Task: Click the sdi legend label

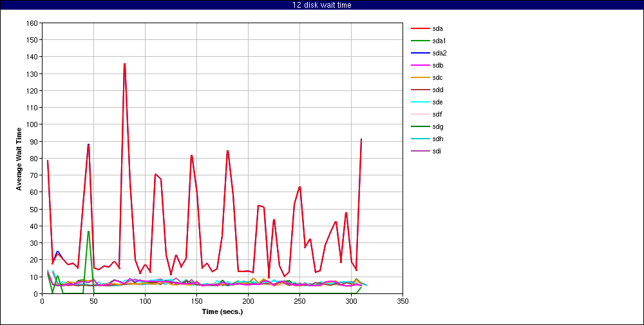Action: [x=437, y=152]
